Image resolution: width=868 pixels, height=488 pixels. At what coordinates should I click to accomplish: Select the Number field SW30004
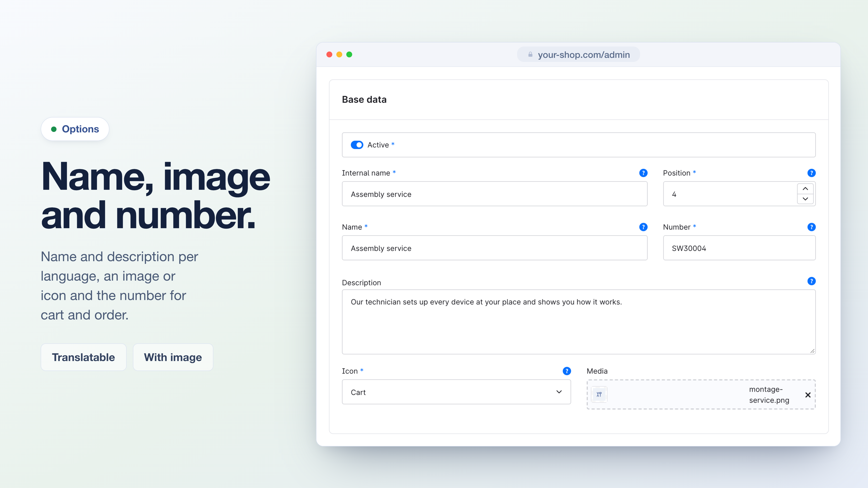pyautogui.click(x=739, y=248)
